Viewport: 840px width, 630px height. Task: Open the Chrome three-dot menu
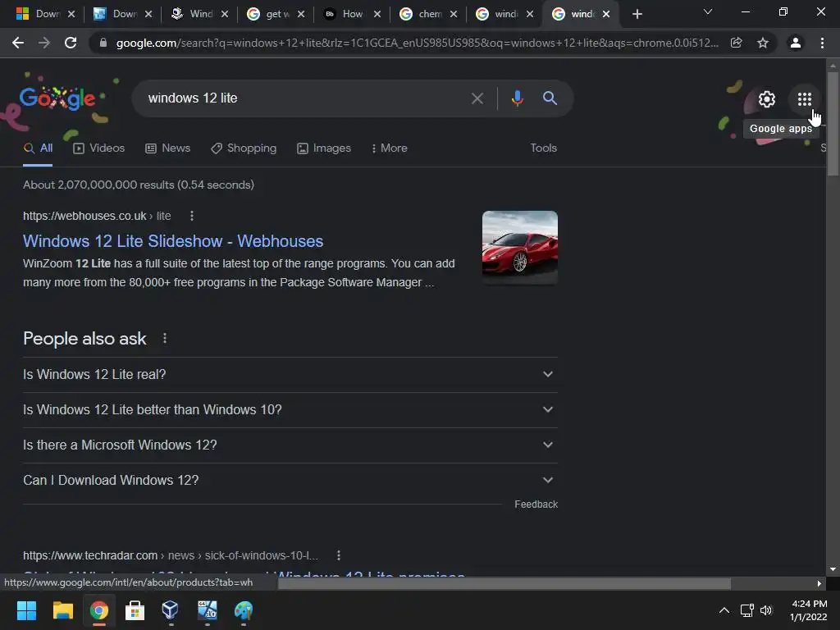822,43
